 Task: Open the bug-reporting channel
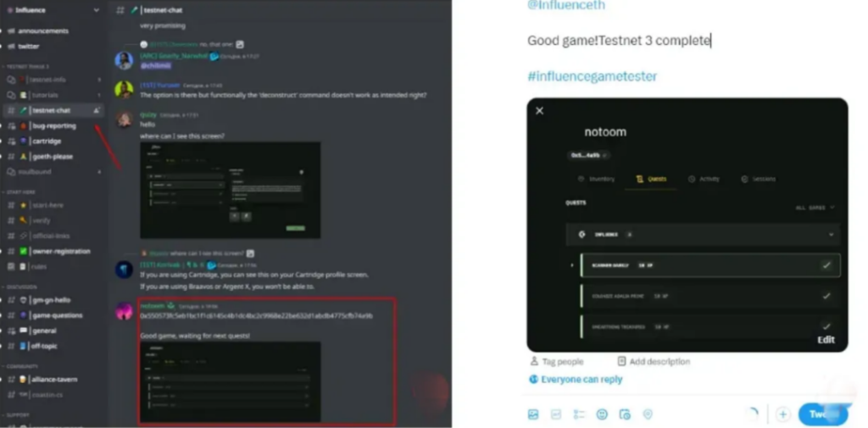(53, 125)
